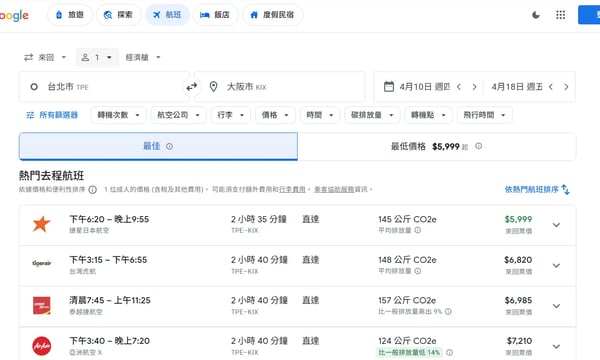Open the 乘客協助服務 passenger assistance link
Screen dimensions: 600x360
point(334,189)
